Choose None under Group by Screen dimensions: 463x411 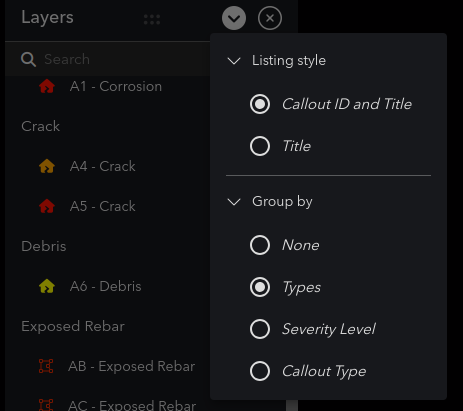pyautogui.click(x=260, y=245)
